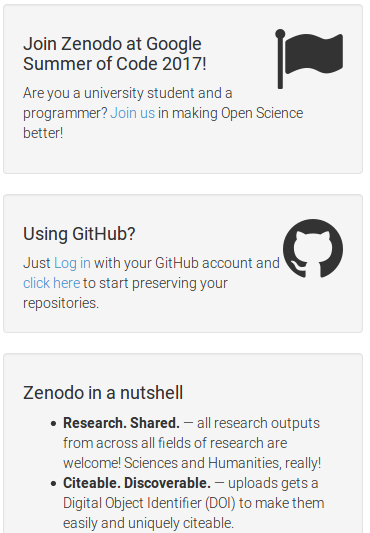
Task: Click the "Using GitHub?" heading
Action: (79, 234)
